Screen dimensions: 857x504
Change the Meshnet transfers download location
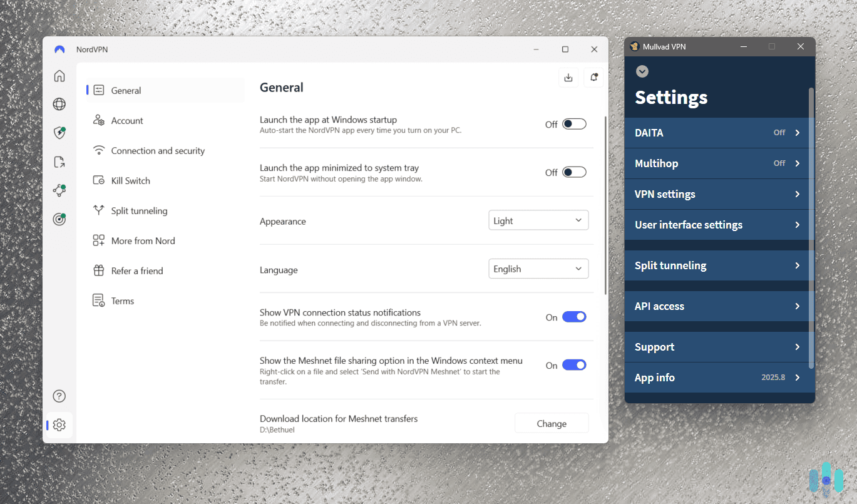pyautogui.click(x=551, y=423)
